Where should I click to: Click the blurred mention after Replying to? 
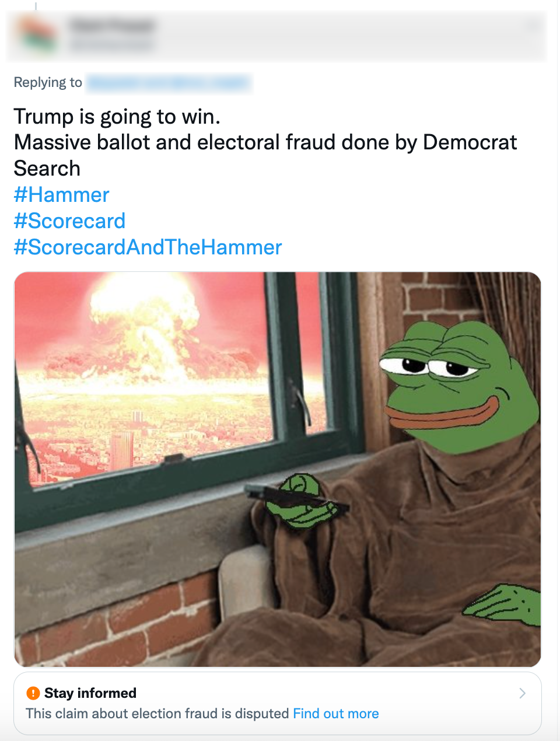(169, 83)
